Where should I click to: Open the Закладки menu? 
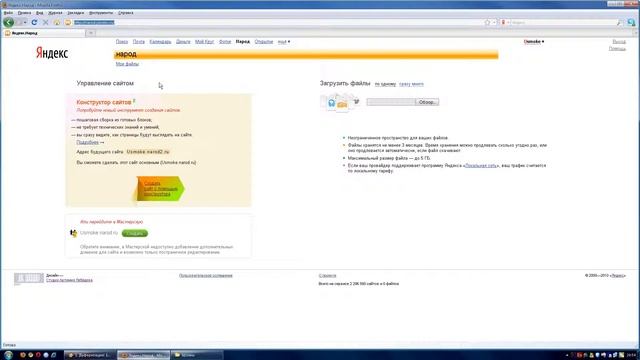click(76, 13)
